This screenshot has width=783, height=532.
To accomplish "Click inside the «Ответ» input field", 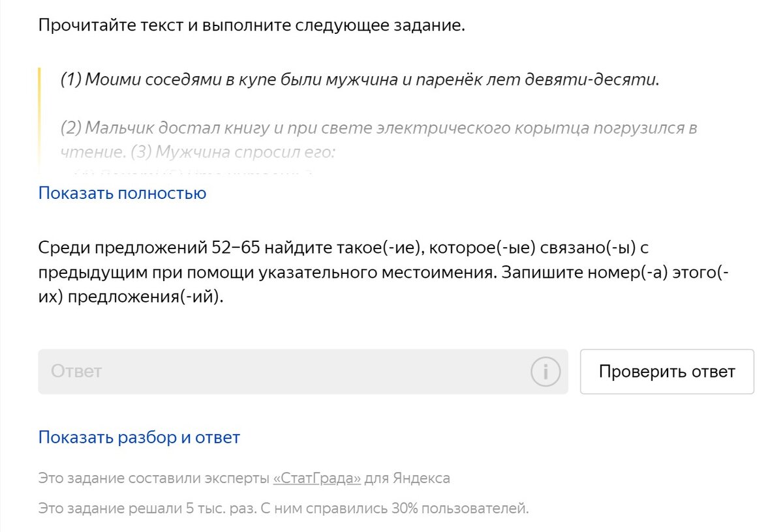I will (x=261, y=371).
